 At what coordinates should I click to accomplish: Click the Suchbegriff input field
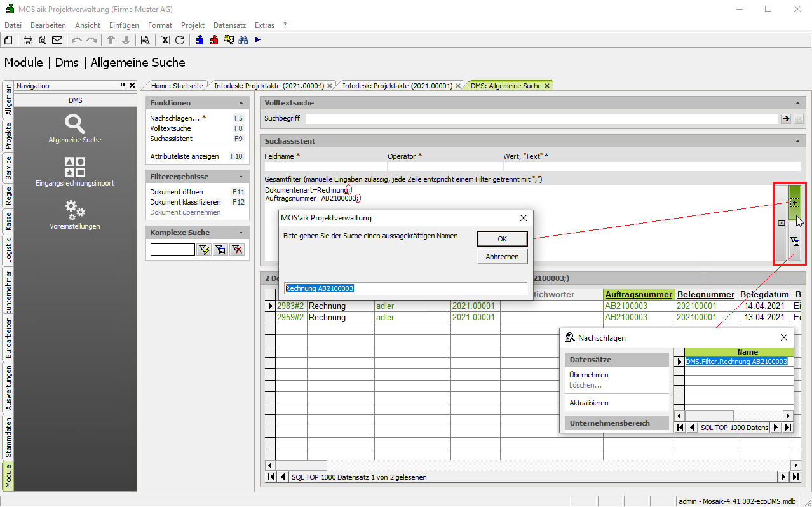[541, 118]
